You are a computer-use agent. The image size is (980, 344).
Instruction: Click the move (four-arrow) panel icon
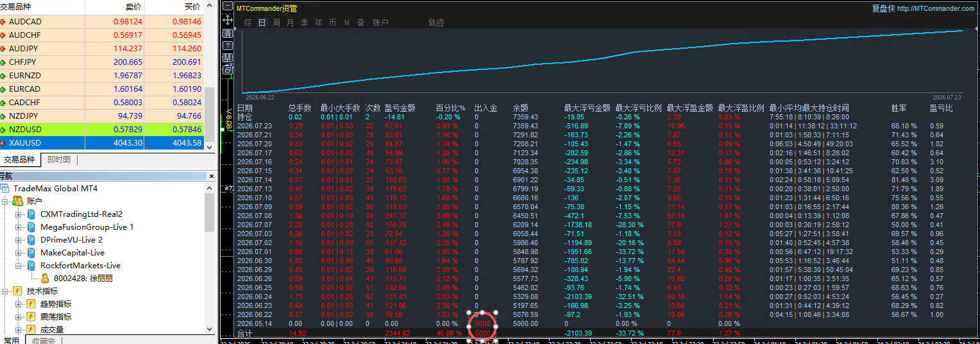pos(227,21)
